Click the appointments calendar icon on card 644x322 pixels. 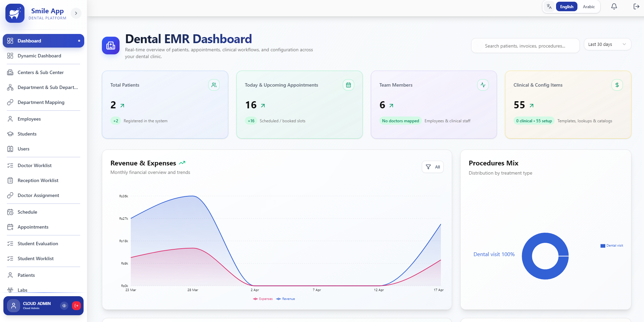pos(348,85)
